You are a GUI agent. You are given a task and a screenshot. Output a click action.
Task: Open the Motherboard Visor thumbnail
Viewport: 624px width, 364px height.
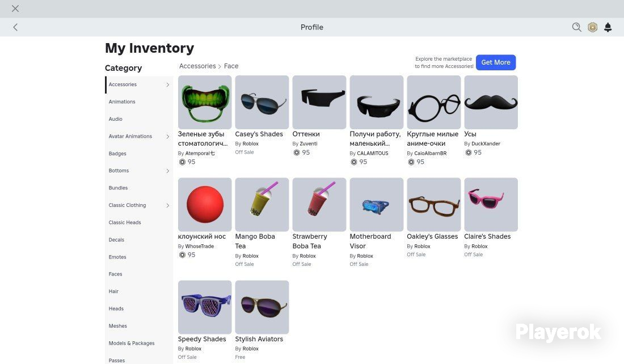point(377,205)
